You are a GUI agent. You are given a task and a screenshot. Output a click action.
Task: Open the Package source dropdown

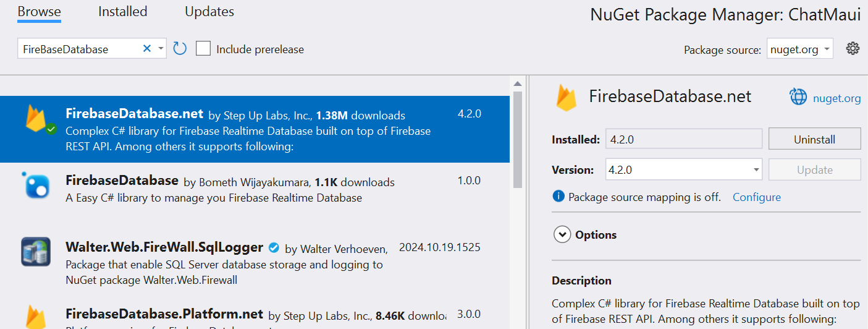(x=800, y=49)
